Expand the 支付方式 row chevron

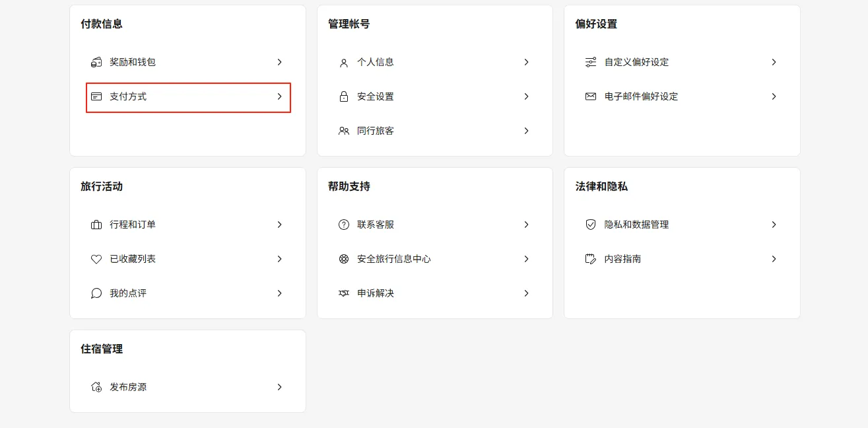click(279, 96)
